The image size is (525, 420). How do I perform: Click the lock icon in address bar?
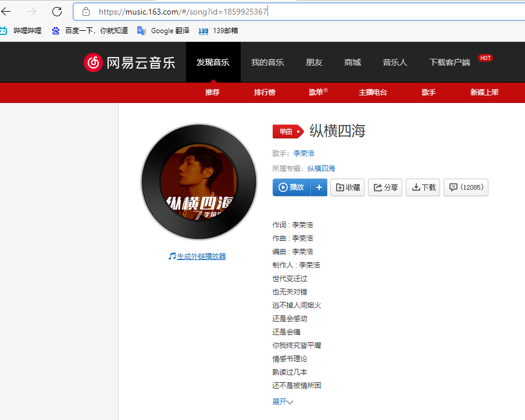(x=86, y=12)
